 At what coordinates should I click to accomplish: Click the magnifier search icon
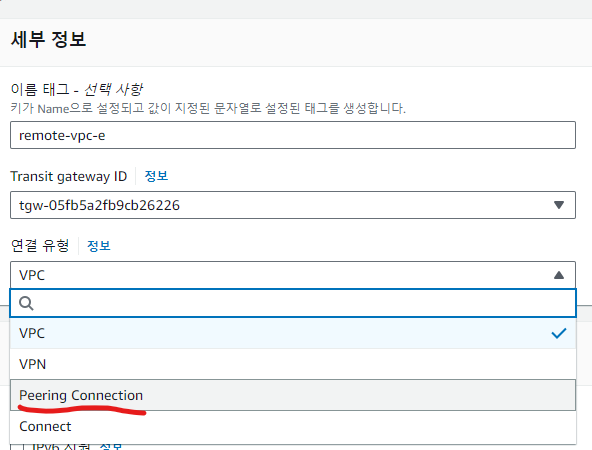tap(26, 303)
